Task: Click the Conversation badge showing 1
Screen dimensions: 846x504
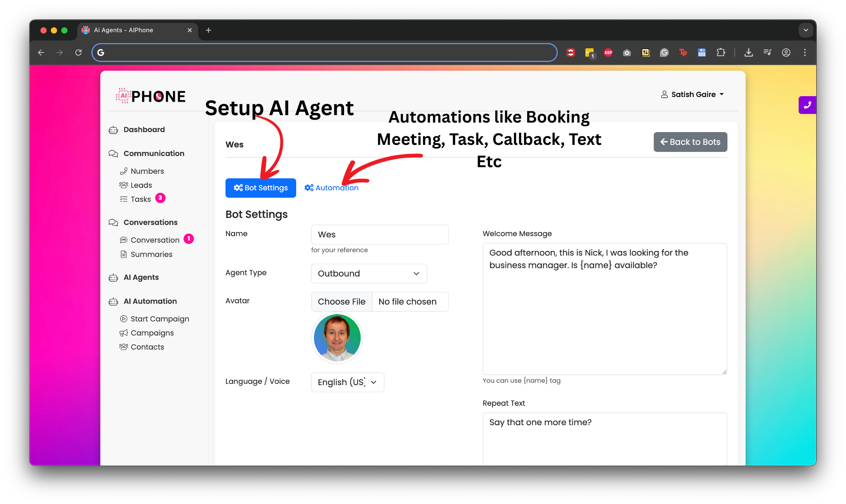Action: 189,239
